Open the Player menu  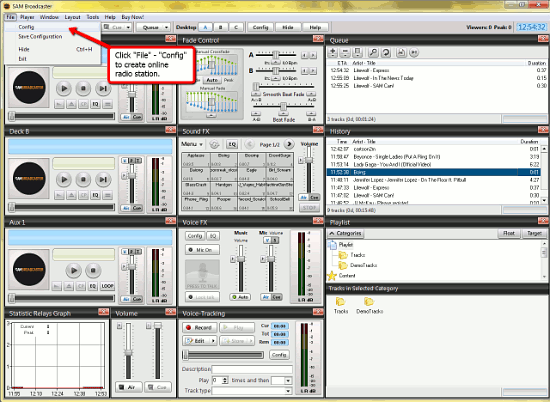(27, 17)
